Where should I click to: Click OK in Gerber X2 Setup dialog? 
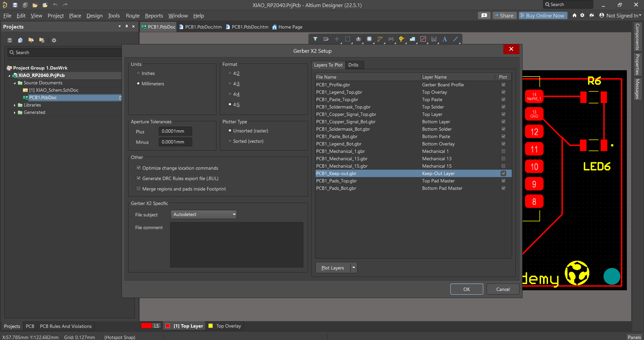[x=466, y=289]
